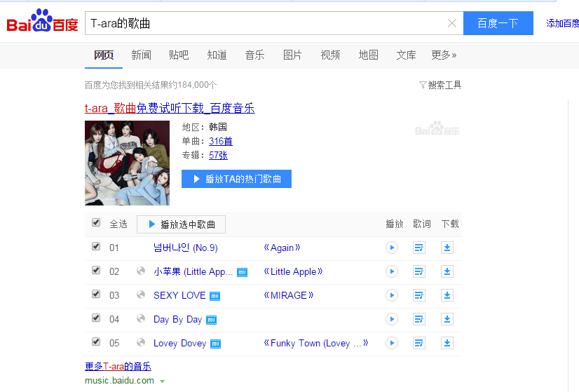Switch to the 图片 tab
The image size is (579, 392).
pos(292,55)
